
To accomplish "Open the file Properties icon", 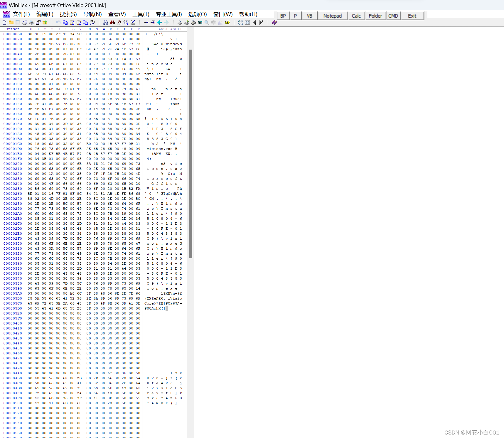I will (x=38, y=23).
